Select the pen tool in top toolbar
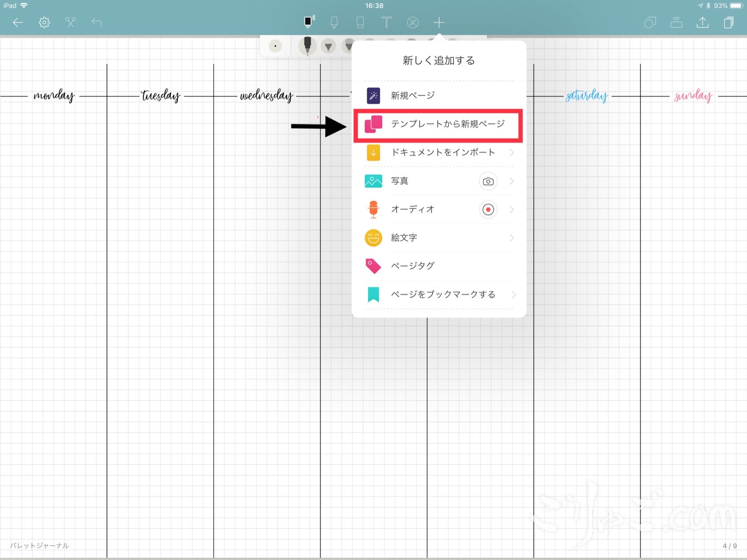The width and height of the screenshot is (747, 560). point(309,22)
